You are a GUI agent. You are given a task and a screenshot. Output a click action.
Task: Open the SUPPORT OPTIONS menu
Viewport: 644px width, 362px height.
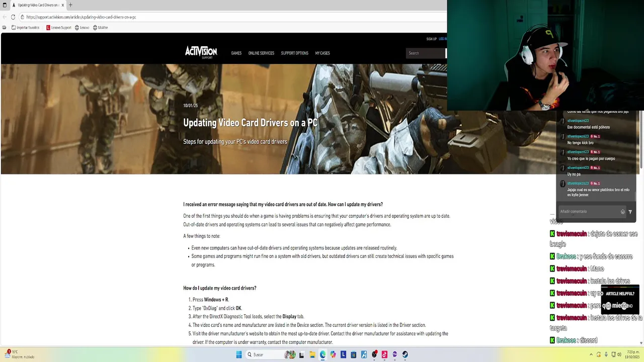click(294, 53)
